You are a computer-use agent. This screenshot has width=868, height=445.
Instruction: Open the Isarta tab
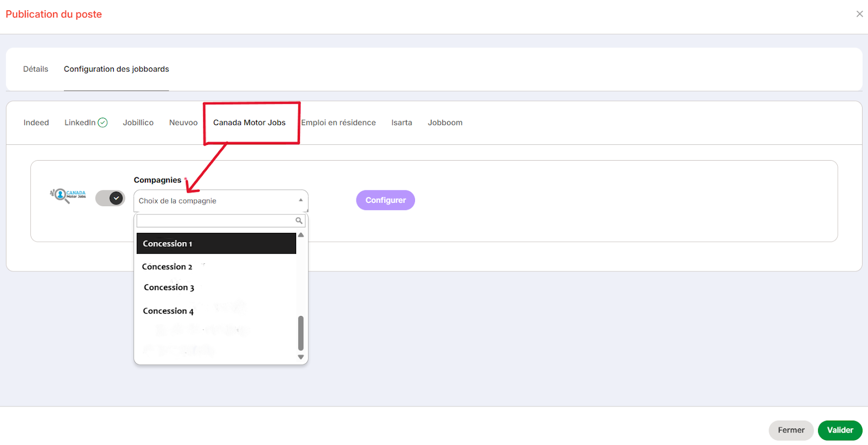pos(402,123)
